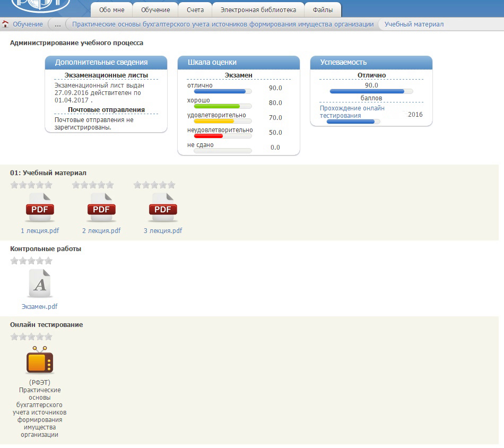This screenshot has width=504, height=448.
Task: Rate Контрольные работы with five stars
Action: pyautogui.click(x=48, y=261)
